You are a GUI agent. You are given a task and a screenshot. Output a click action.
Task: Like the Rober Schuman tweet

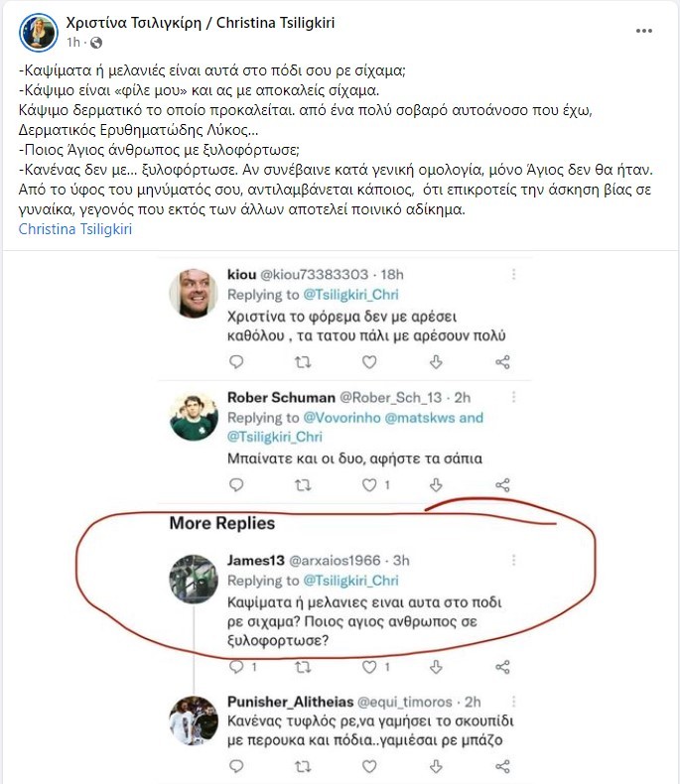[x=369, y=485]
